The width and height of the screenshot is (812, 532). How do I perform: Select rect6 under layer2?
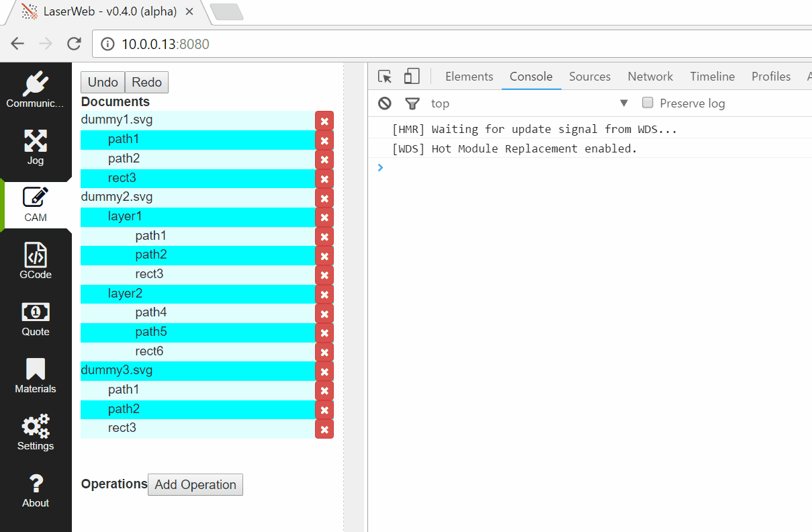(197, 352)
